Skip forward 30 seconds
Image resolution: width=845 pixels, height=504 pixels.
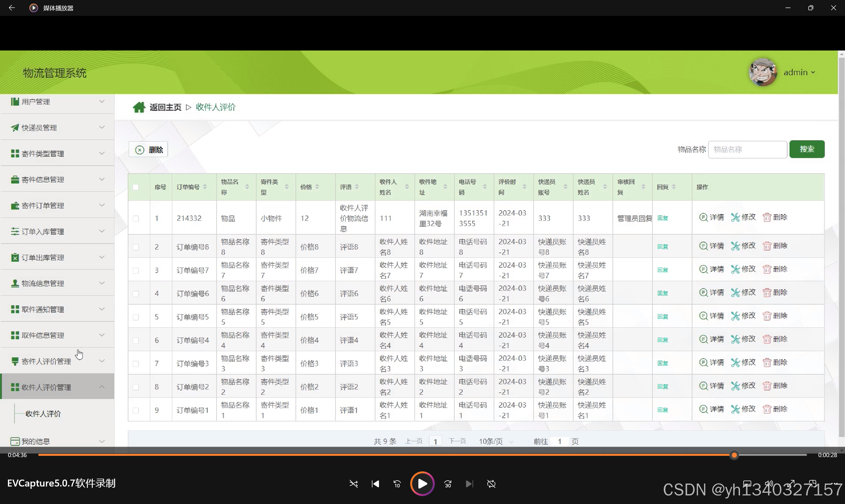[448, 484]
